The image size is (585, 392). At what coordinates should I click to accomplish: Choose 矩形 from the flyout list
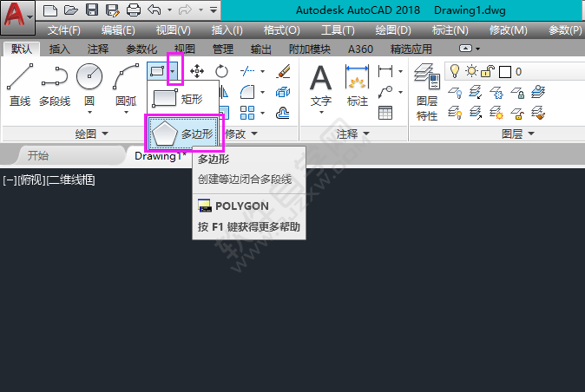[x=183, y=99]
